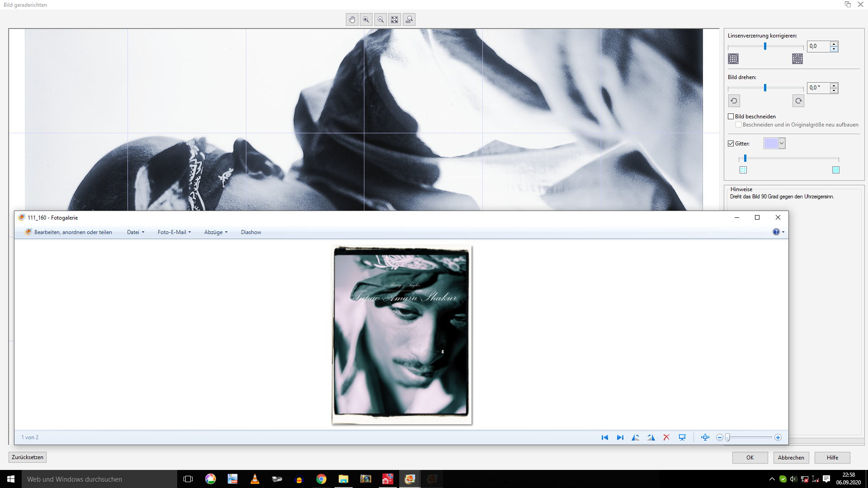
Task: Click the Gitter color swatch
Action: pyautogui.click(x=771, y=143)
